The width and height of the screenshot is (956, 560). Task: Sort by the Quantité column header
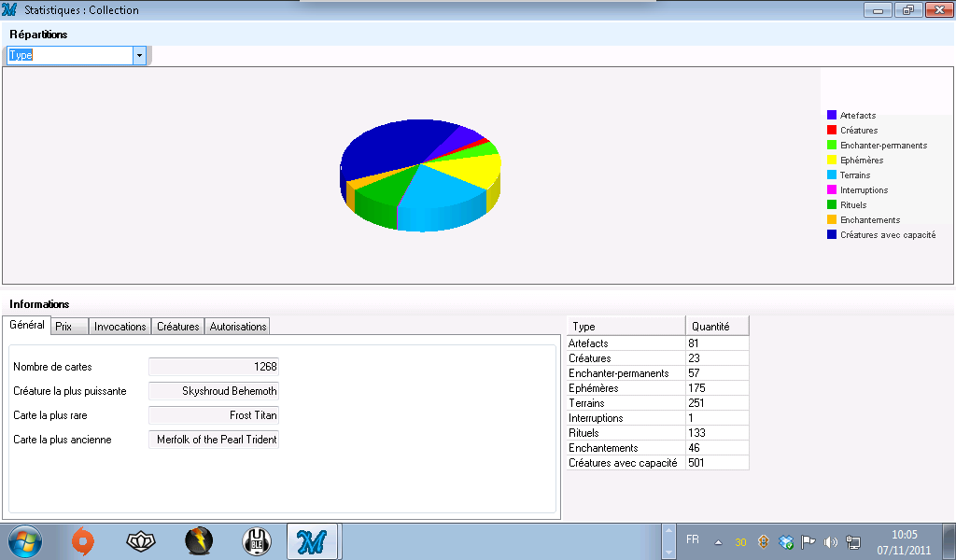coord(717,326)
